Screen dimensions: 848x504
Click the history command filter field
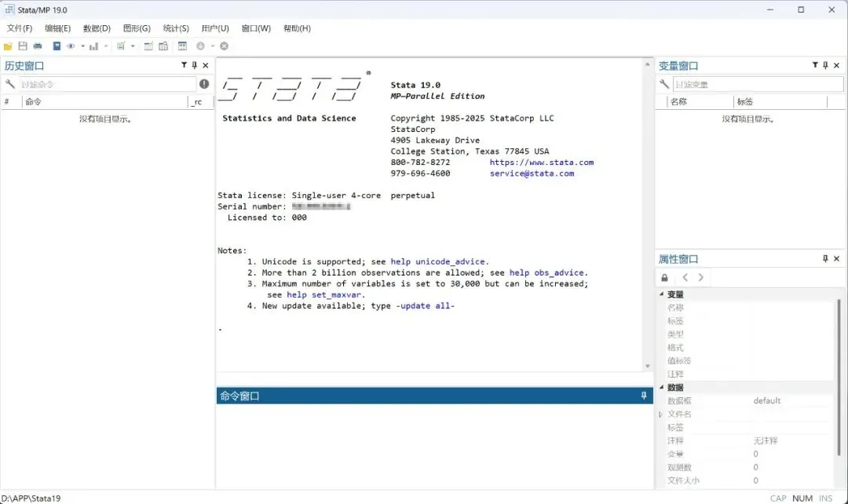pos(107,84)
